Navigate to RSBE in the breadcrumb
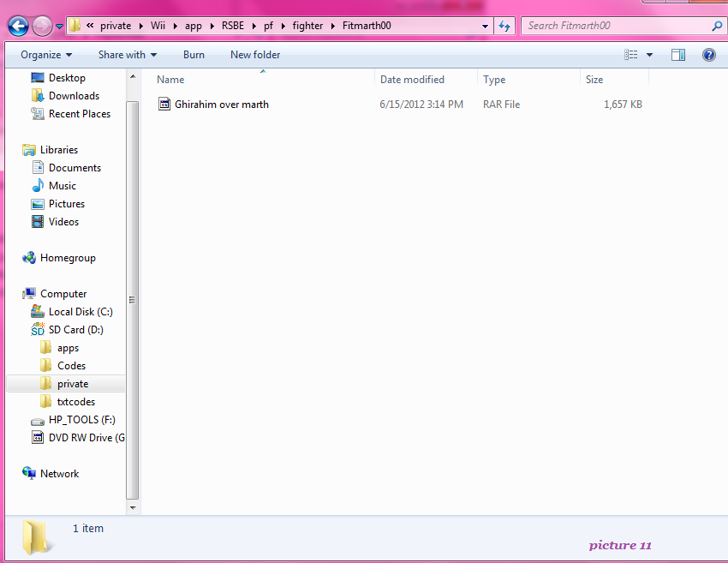The image size is (728, 563). tap(233, 26)
